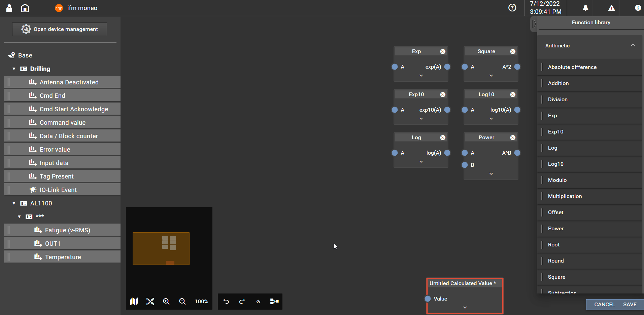Select Multiplication in the function library
Viewport: 644px width, 315px height.
565,196
